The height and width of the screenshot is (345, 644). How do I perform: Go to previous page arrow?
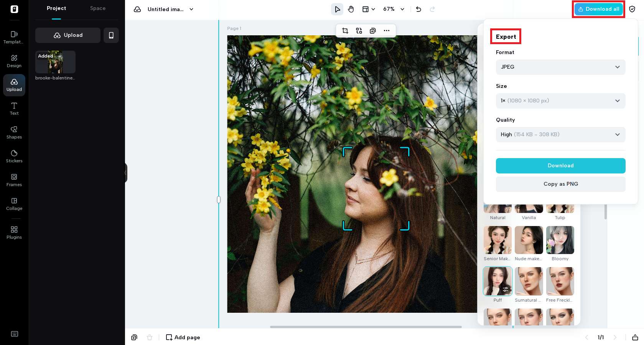coord(586,337)
